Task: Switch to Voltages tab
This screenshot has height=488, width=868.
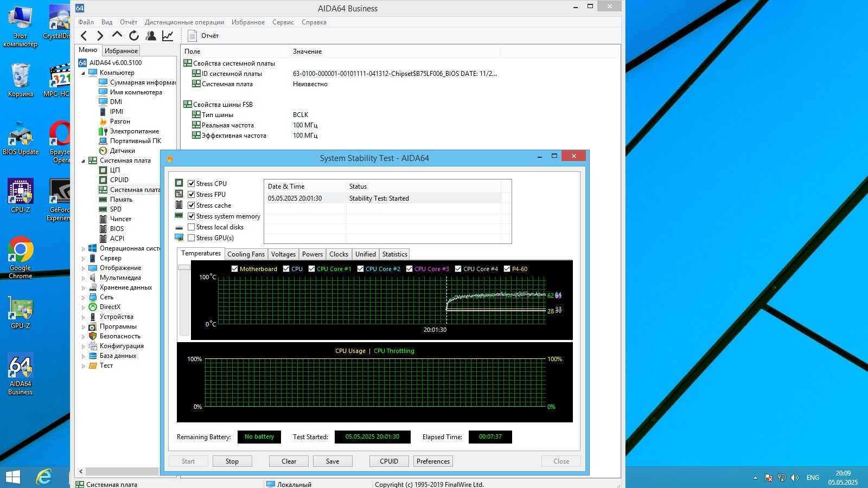Action: pyautogui.click(x=283, y=254)
